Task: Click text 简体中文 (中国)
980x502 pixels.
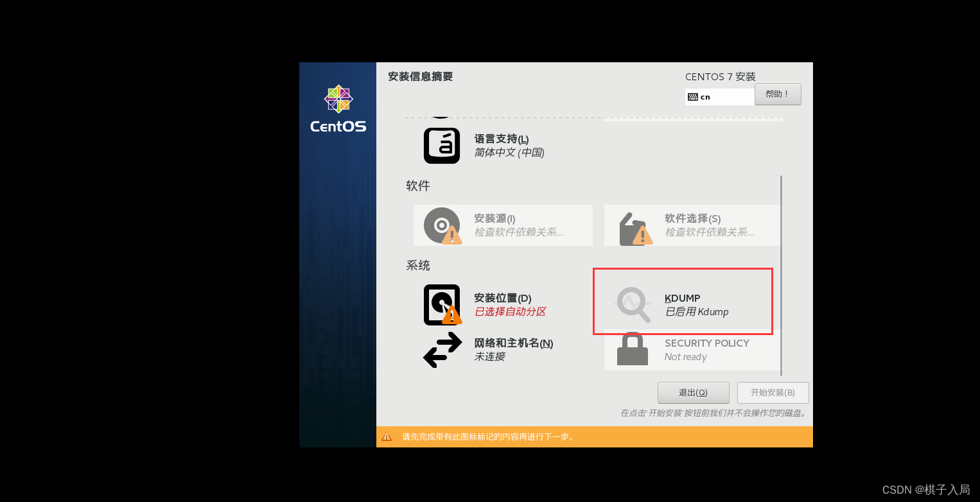Action: point(509,152)
